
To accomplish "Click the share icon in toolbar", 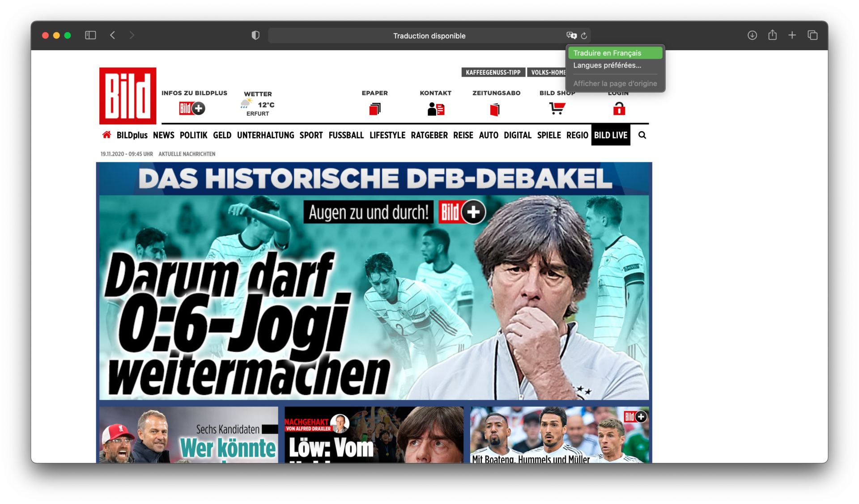I will pos(772,35).
